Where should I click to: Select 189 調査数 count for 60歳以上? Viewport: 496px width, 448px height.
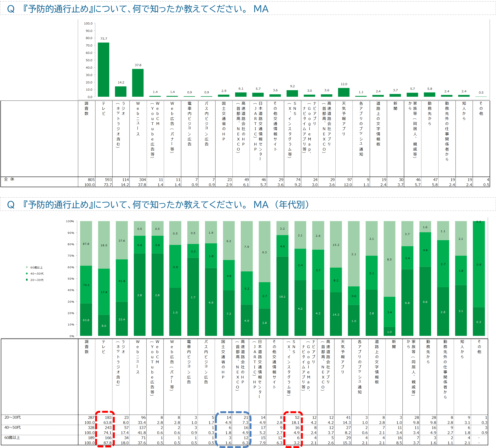click(x=91, y=438)
